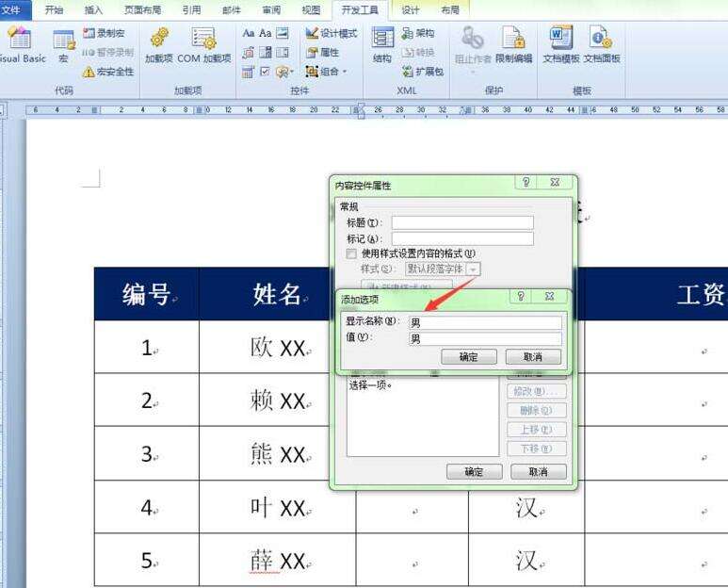Start recording a macro (录制宏)

point(104,33)
